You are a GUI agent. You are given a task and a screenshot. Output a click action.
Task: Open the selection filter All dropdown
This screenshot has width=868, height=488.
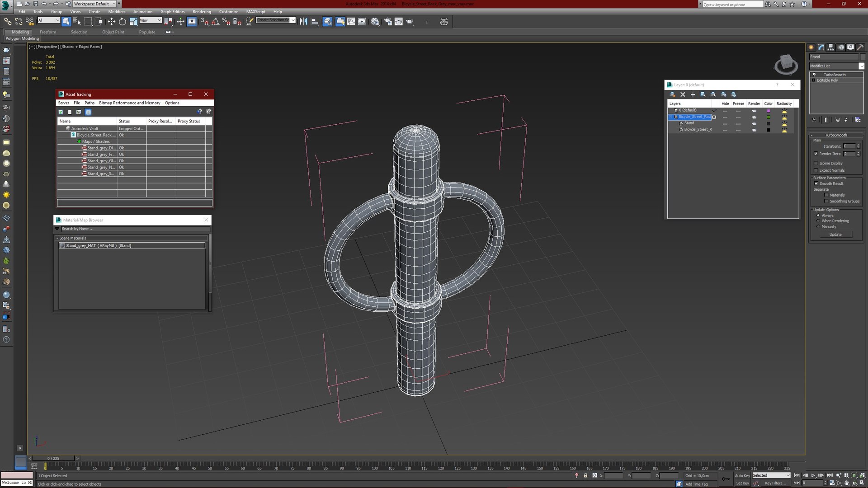(48, 20)
